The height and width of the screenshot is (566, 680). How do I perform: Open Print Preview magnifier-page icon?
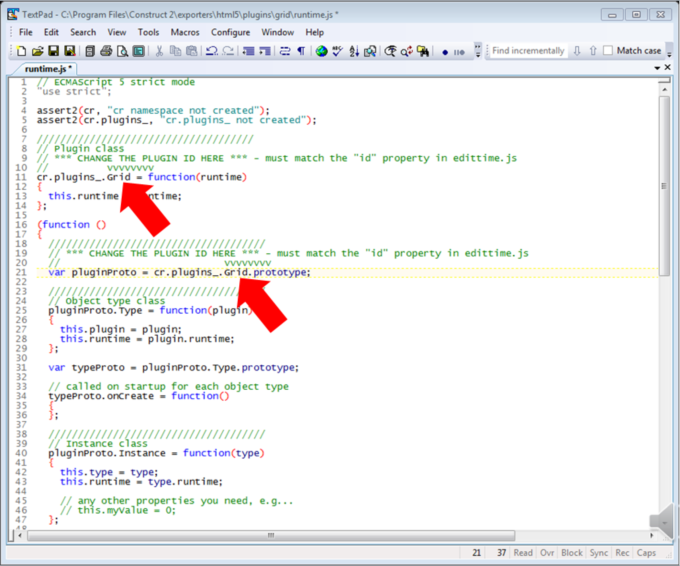coord(122,51)
